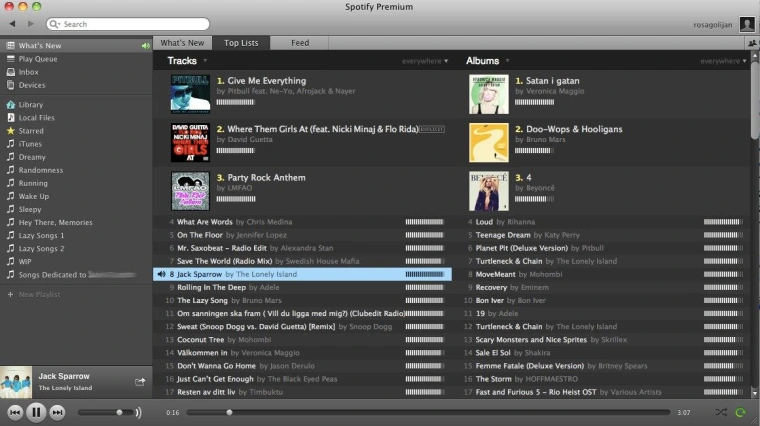The image size is (760, 426).
Task: Open the Sleepy playlist
Action: [x=76, y=209]
